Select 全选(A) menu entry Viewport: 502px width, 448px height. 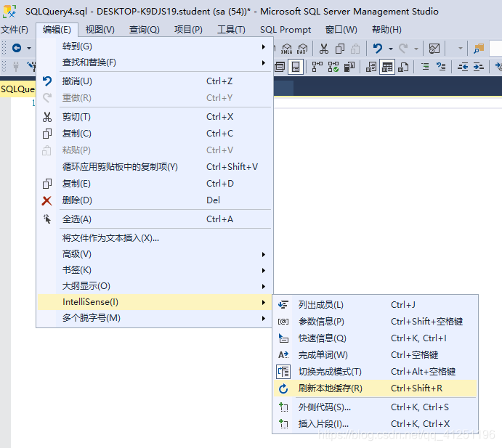pos(155,219)
